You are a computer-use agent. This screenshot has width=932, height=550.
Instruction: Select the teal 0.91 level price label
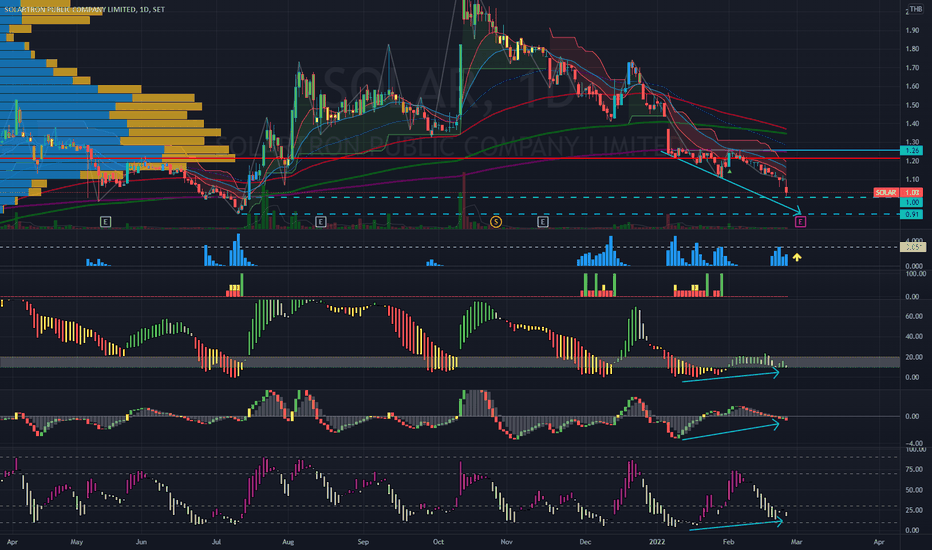point(912,214)
